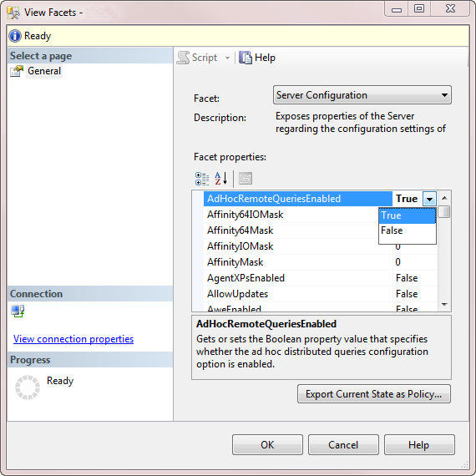Click the Categorized view icon
Viewport: 476px width, 476px height.
pos(202,179)
